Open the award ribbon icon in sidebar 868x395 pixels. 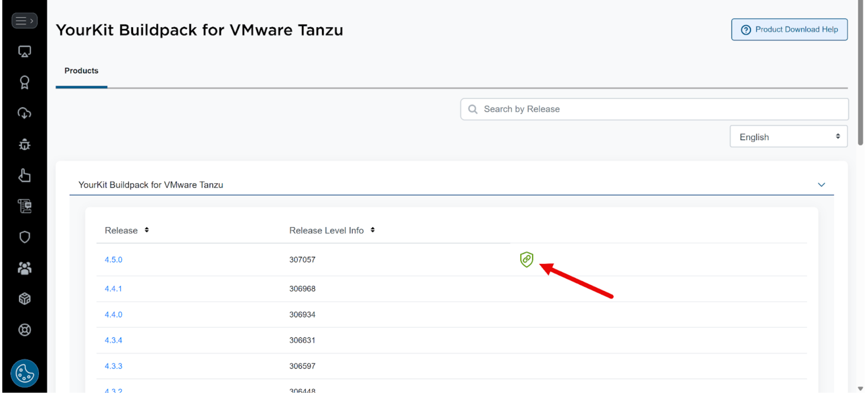point(24,83)
